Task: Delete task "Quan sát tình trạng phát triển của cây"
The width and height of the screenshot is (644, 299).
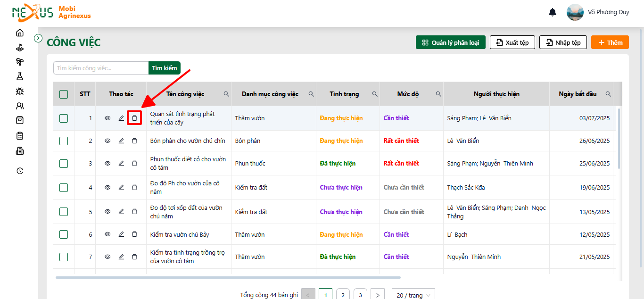Action: (x=134, y=118)
